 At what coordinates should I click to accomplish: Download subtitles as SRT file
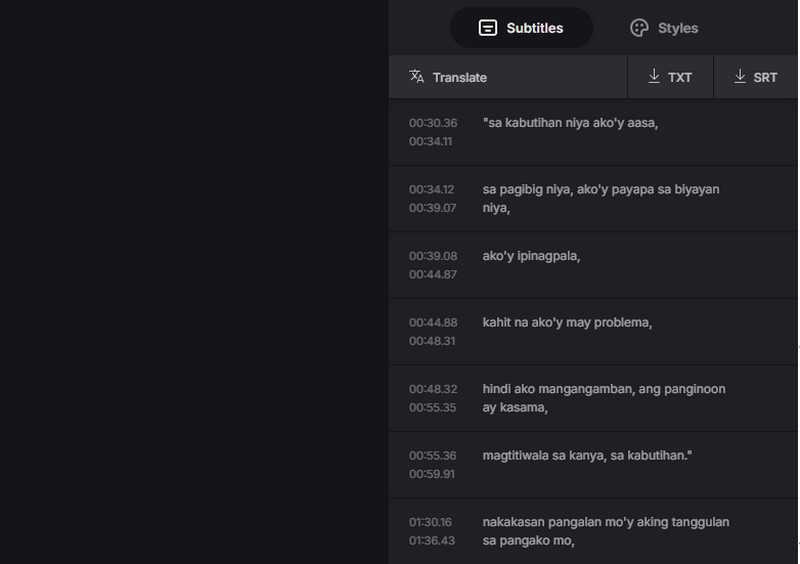tap(755, 77)
